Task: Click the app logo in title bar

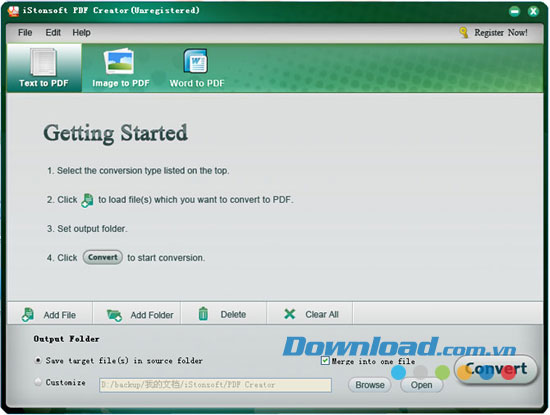Action: click(x=13, y=11)
